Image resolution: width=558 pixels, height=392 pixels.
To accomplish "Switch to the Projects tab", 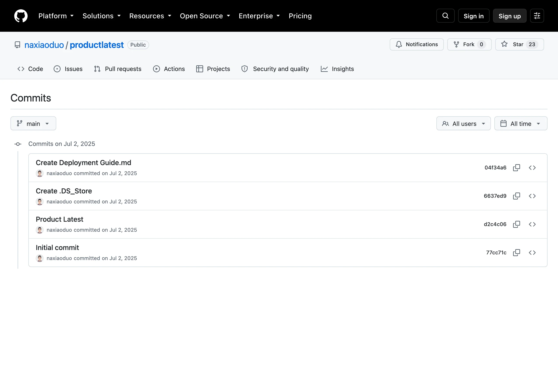I will tap(213, 69).
